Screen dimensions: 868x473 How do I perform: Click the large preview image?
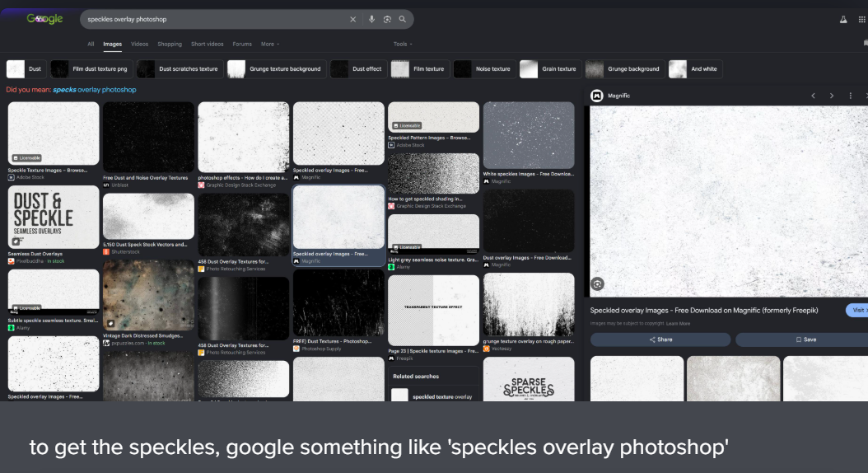coord(729,202)
